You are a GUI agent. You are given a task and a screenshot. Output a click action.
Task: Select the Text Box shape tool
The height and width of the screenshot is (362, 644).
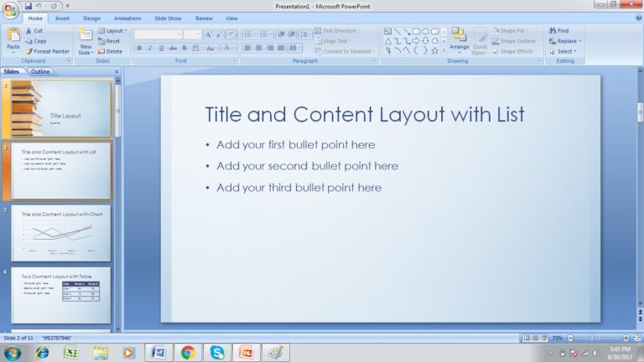click(387, 31)
